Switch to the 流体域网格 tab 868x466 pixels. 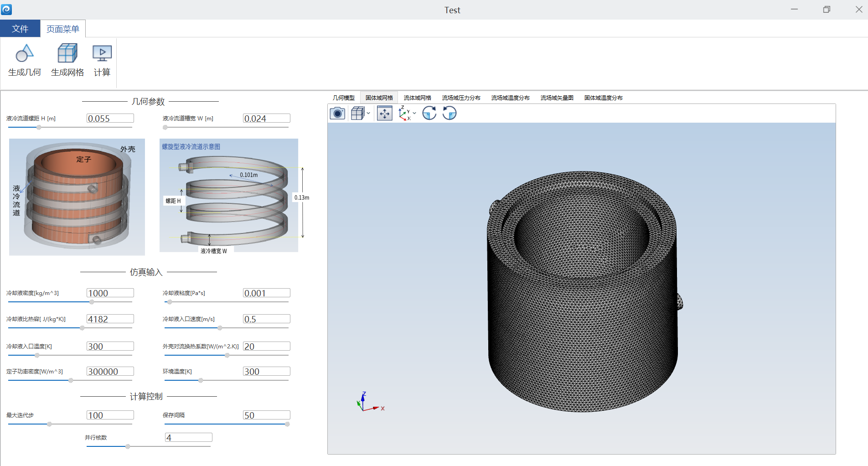click(x=418, y=98)
